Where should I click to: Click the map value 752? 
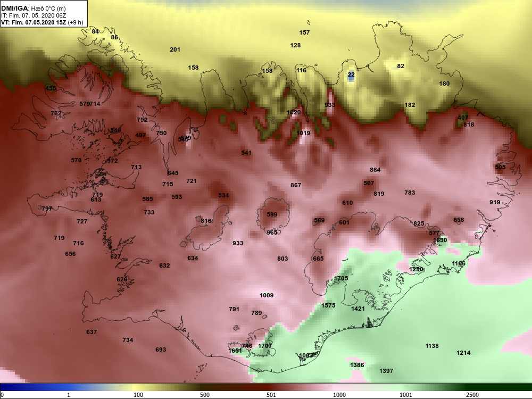(142, 120)
